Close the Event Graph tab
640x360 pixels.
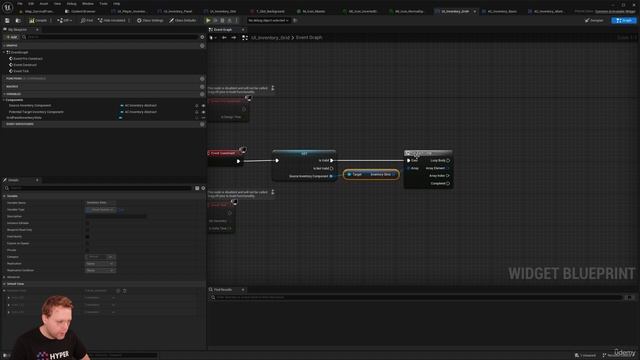tap(243, 30)
